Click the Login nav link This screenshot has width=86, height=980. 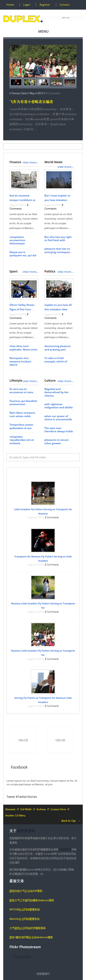click(27, 5)
